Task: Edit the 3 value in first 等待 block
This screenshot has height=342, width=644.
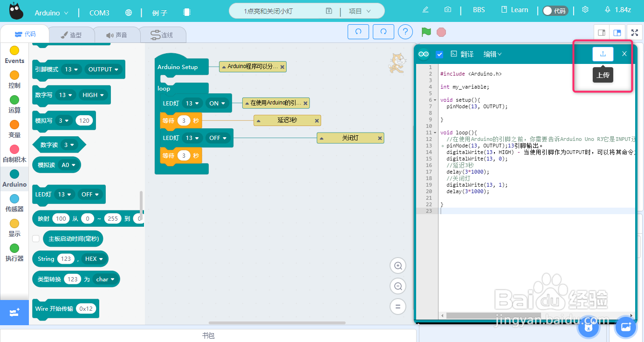Action: click(x=184, y=121)
